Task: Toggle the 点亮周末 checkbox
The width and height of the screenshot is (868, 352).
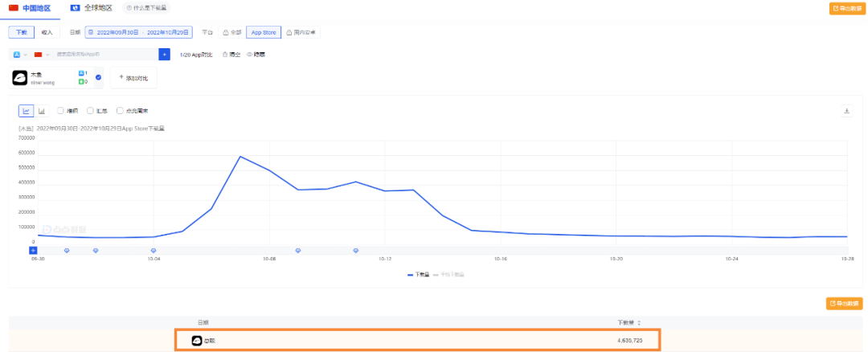Action: point(120,111)
